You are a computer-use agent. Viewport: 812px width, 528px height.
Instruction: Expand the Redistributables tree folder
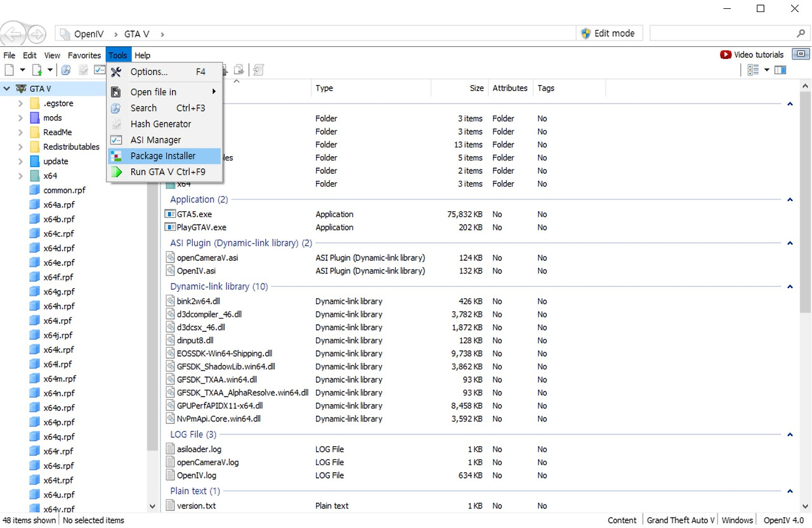pyautogui.click(x=20, y=147)
